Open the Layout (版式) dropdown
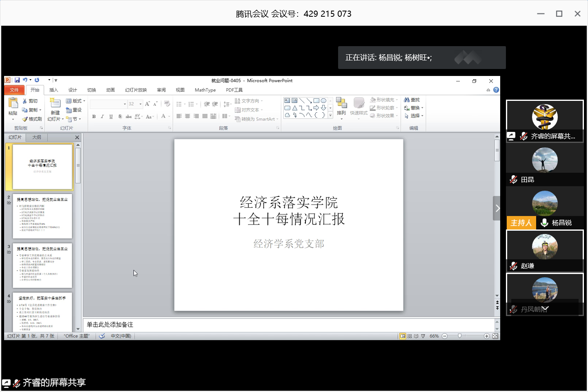588x392 pixels. [x=76, y=101]
